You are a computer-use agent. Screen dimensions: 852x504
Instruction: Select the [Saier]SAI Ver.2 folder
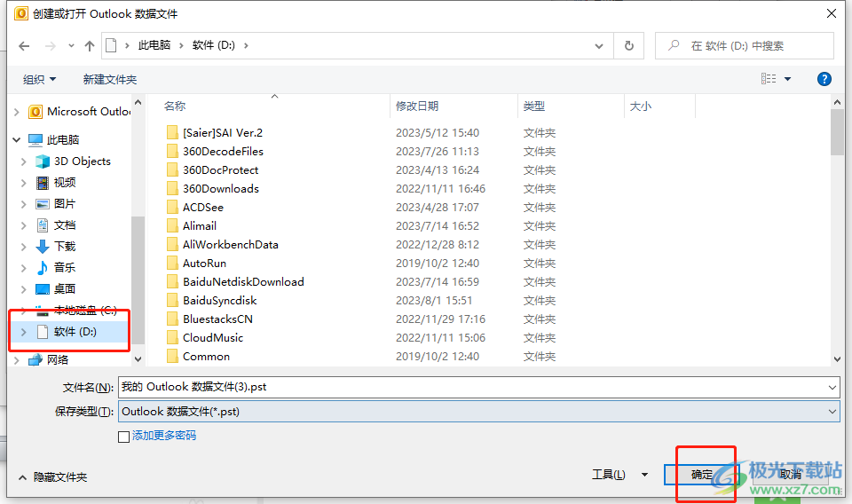(x=215, y=132)
